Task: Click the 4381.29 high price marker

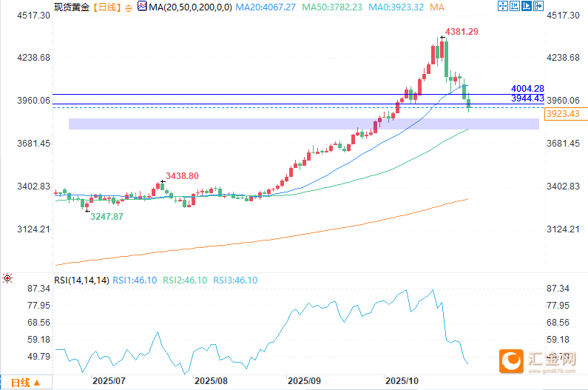Action: tap(462, 32)
